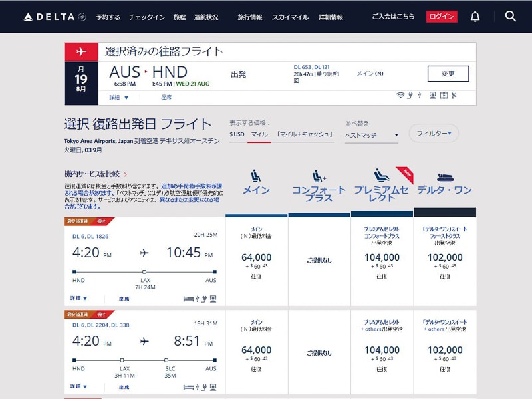Select the power outlet amenity icon
This screenshot has width=532, height=399.
[x=410, y=95]
